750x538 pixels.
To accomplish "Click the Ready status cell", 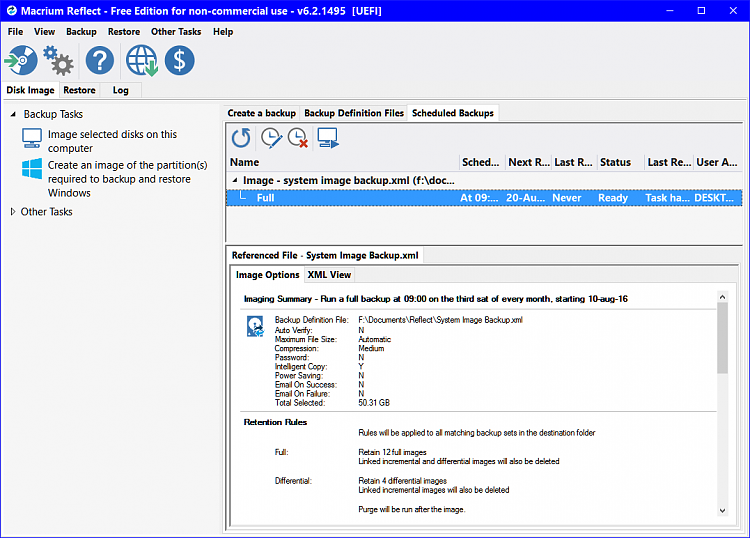I will [613, 198].
